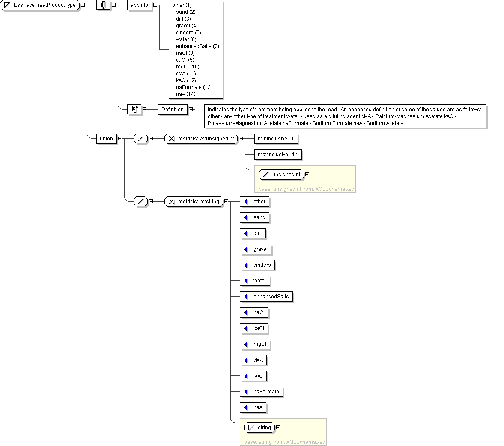Expand the unsignedInt base type
The height and width of the screenshot is (446, 504).
(307, 175)
